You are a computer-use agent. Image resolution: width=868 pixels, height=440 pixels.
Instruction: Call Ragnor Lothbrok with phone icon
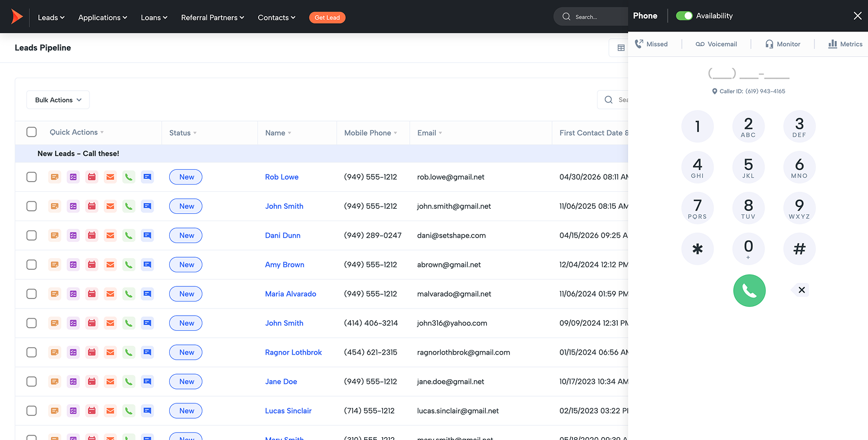tap(129, 352)
